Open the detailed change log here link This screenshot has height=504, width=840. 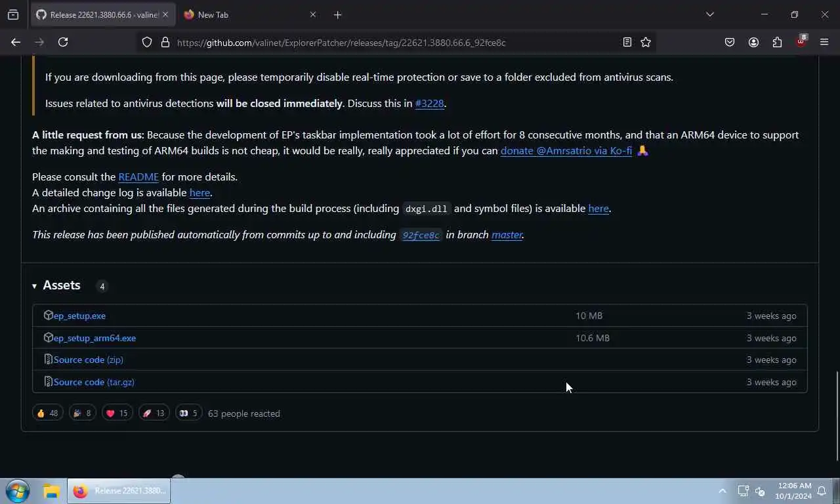point(199,192)
